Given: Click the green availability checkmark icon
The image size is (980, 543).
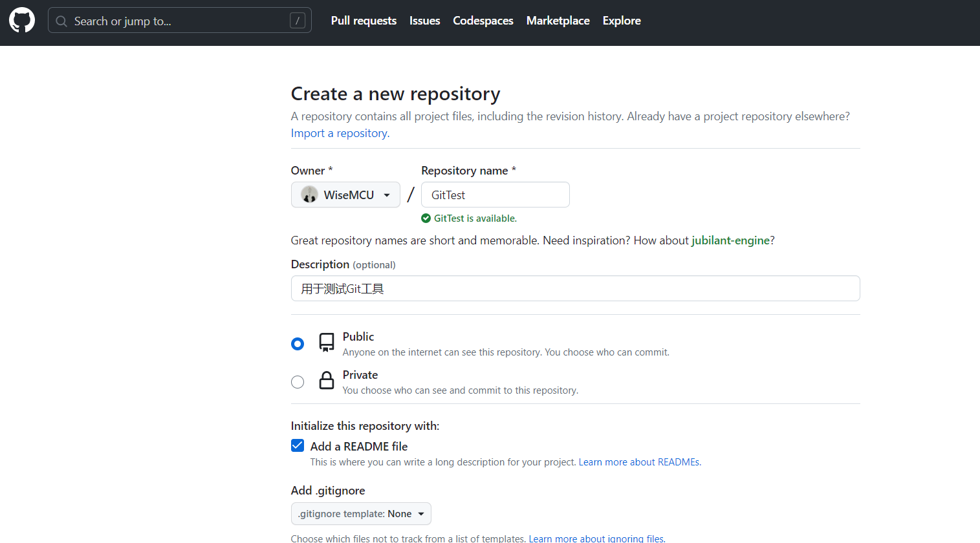Looking at the screenshot, I should click(426, 218).
